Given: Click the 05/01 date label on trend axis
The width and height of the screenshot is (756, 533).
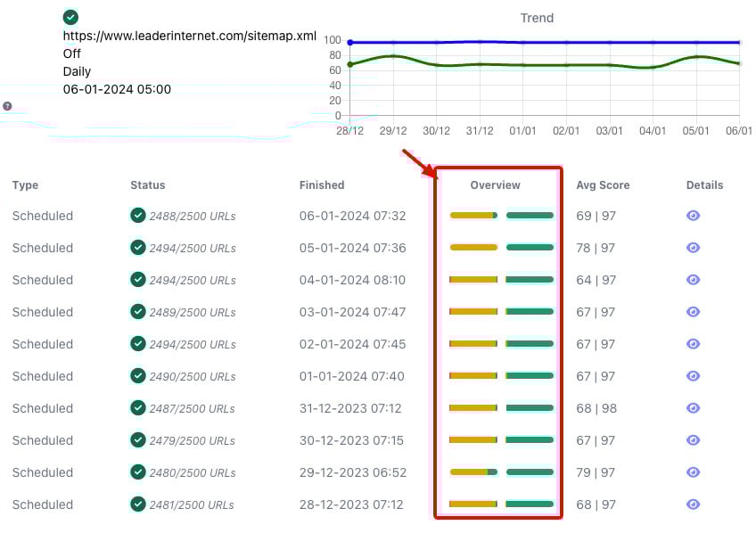Looking at the screenshot, I should tap(695, 131).
